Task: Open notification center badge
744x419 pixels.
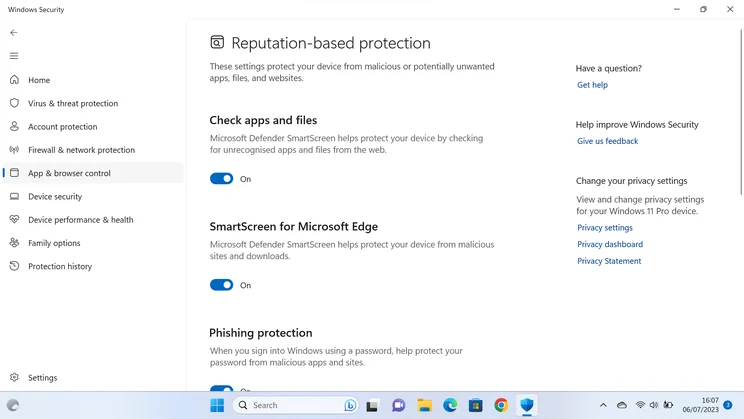Action: (728, 405)
